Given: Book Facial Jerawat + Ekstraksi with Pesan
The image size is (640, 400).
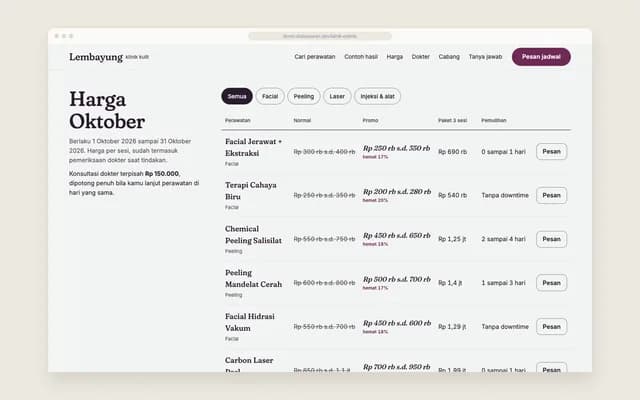Looking at the screenshot, I should [x=551, y=151].
